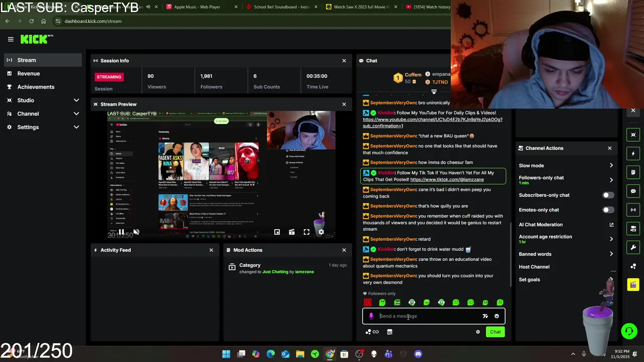Viewport: 644px width, 362px height.
Task: Click the chat bubble icon in right toolbar
Action: pos(633,191)
